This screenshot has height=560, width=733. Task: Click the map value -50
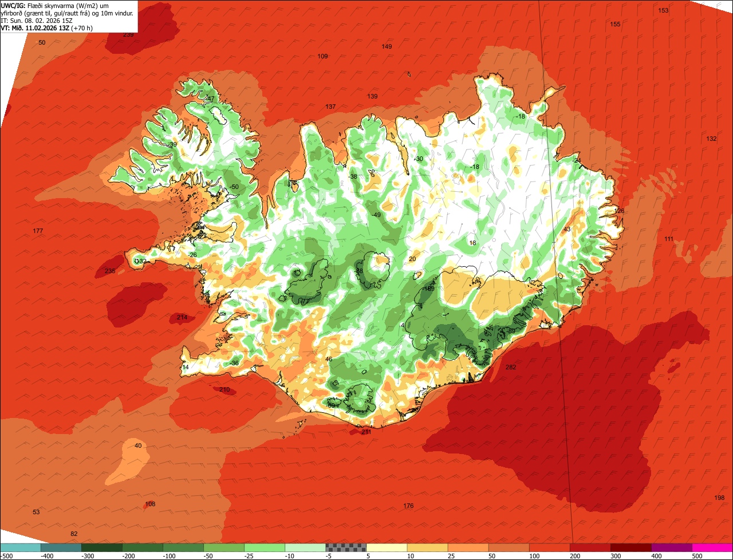click(233, 187)
